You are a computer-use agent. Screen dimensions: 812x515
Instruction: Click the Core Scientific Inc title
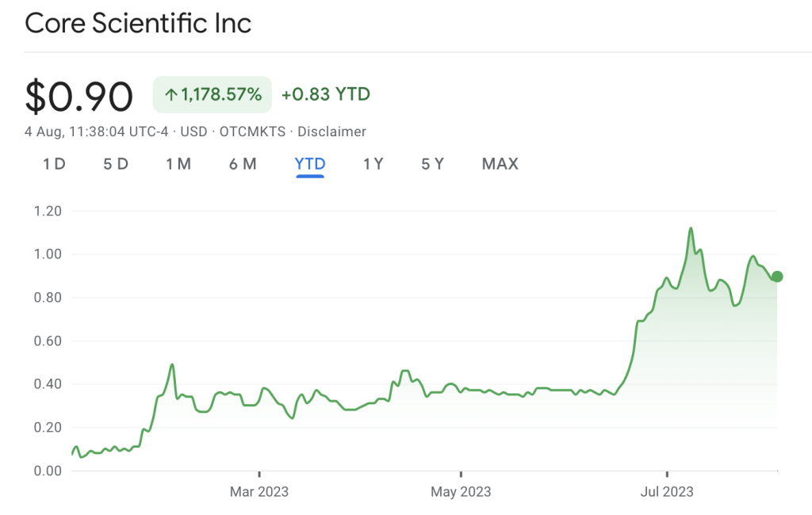138,23
